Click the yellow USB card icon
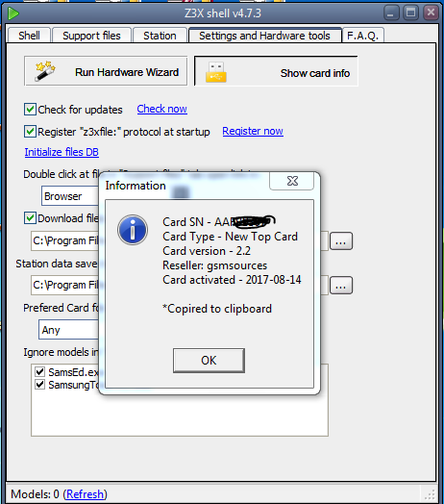Image resolution: width=444 pixels, height=504 pixels. (216, 72)
